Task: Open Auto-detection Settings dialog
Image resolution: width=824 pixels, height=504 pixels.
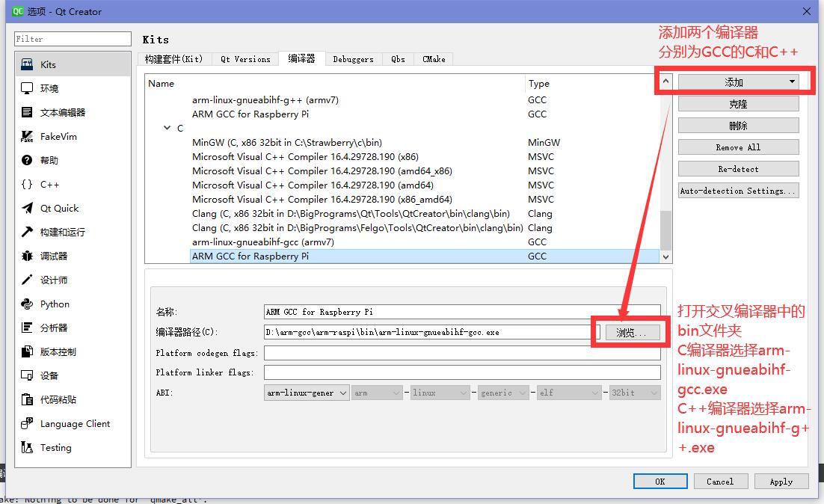Action: point(738,190)
